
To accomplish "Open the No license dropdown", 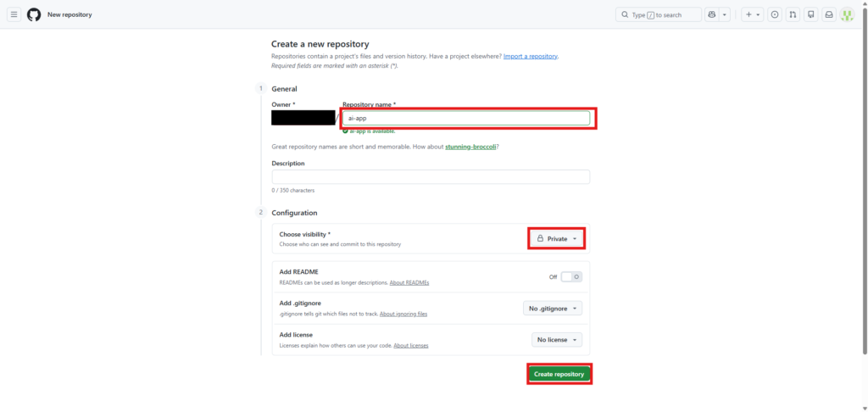I will (557, 339).
